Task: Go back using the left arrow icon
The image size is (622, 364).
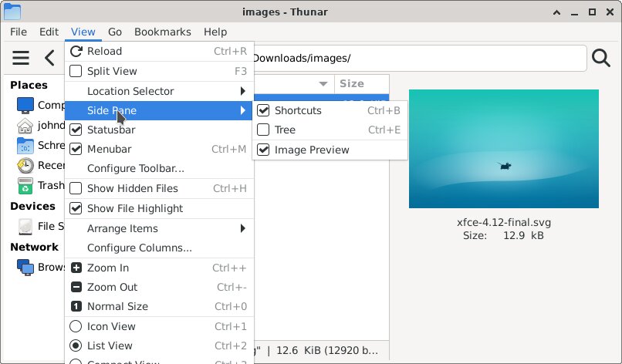Action: [49, 58]
